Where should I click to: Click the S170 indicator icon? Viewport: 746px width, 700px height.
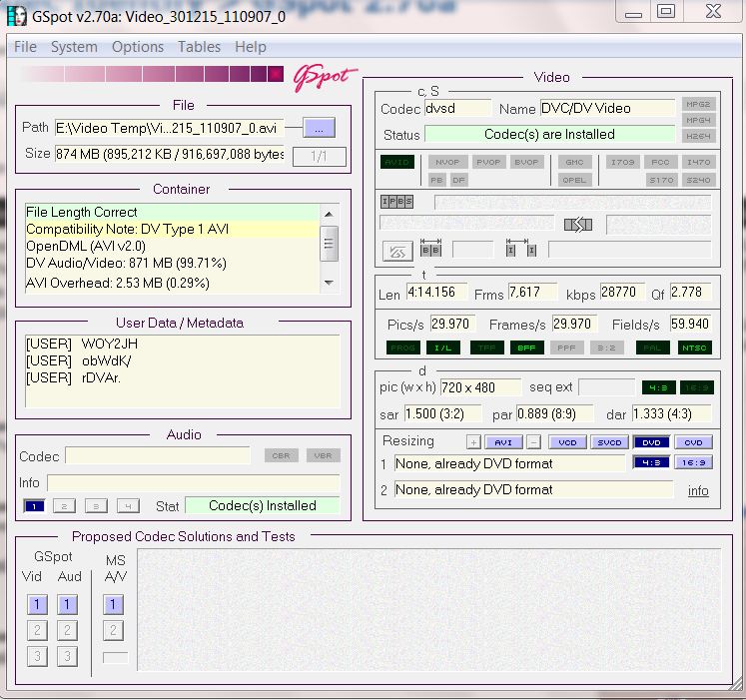coord(661,180)
